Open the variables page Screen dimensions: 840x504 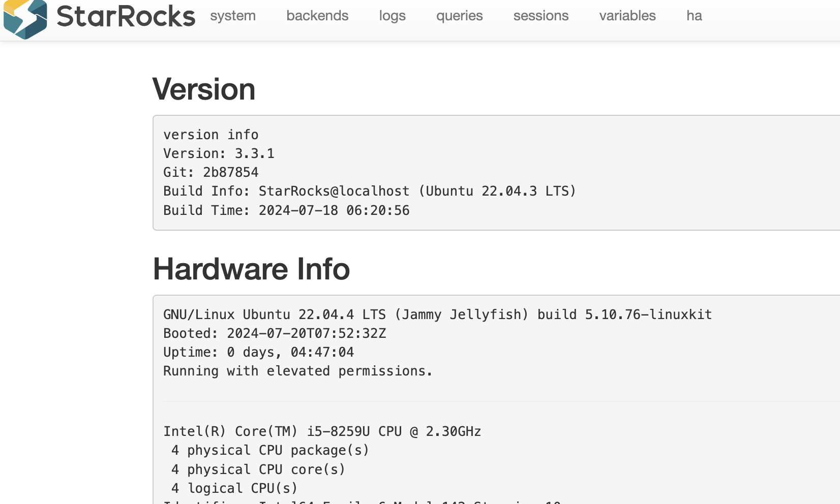(627, 16)
